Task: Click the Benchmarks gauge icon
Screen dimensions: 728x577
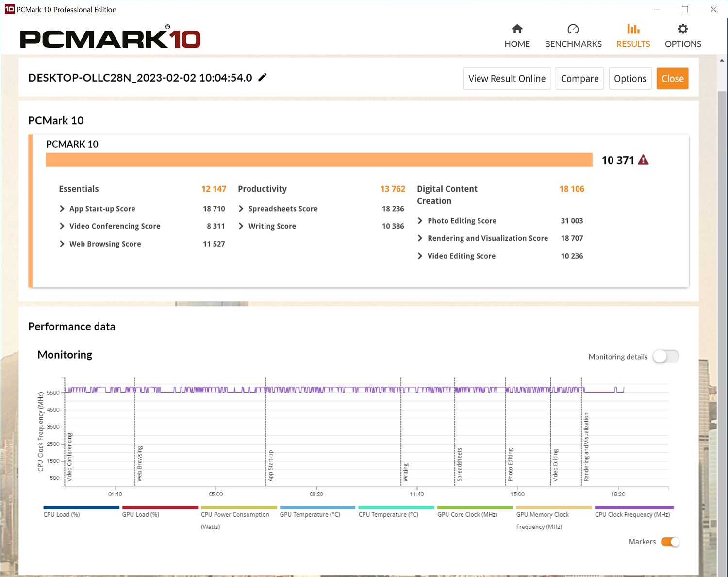Action: pyautogui.click(x=573, y=29)
